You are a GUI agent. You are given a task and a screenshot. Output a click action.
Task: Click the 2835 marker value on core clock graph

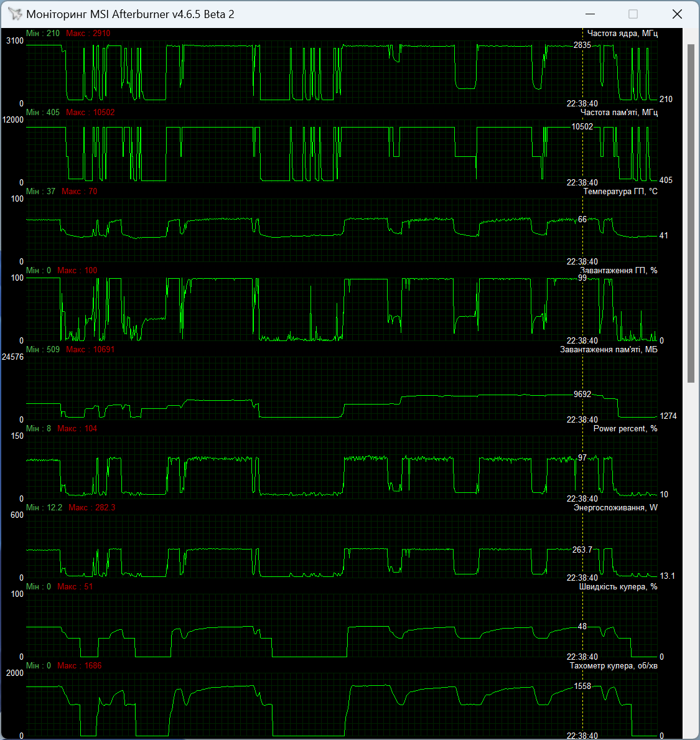coord(582,45)
